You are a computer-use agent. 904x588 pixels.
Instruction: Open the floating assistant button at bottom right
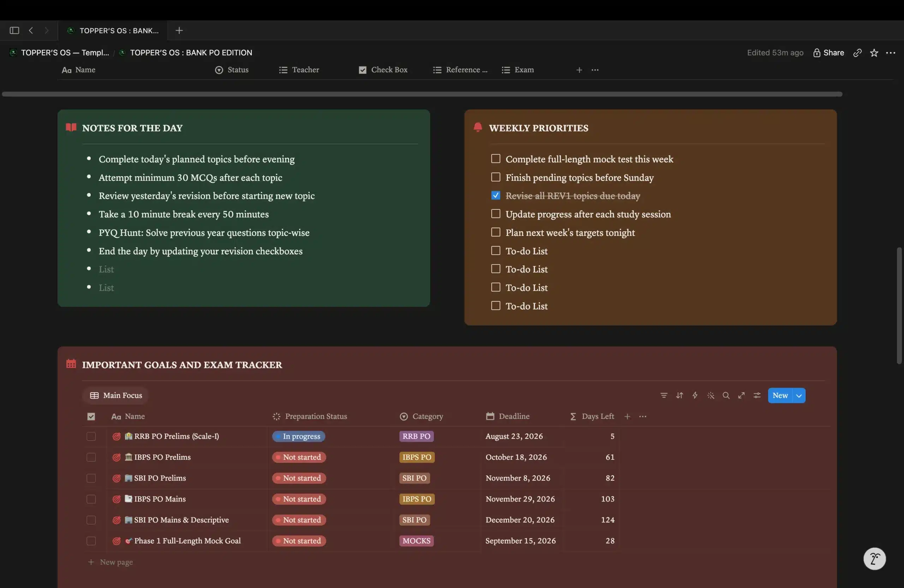(874, 558)
